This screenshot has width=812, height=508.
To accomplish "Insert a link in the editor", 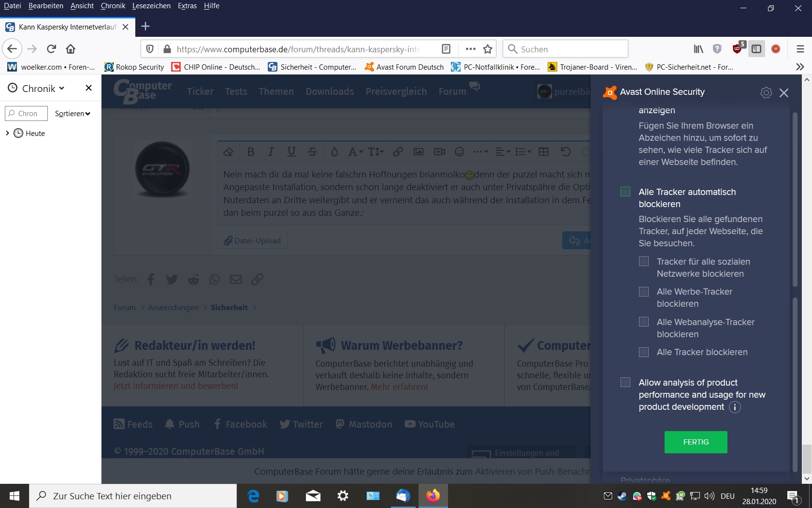I will (x=398, y=152).
